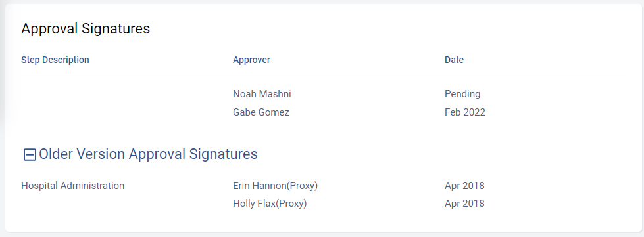Viewport: 644px width, 237px height.
Task: Click the Hospital Administration step description
Action: coord(73,186)
